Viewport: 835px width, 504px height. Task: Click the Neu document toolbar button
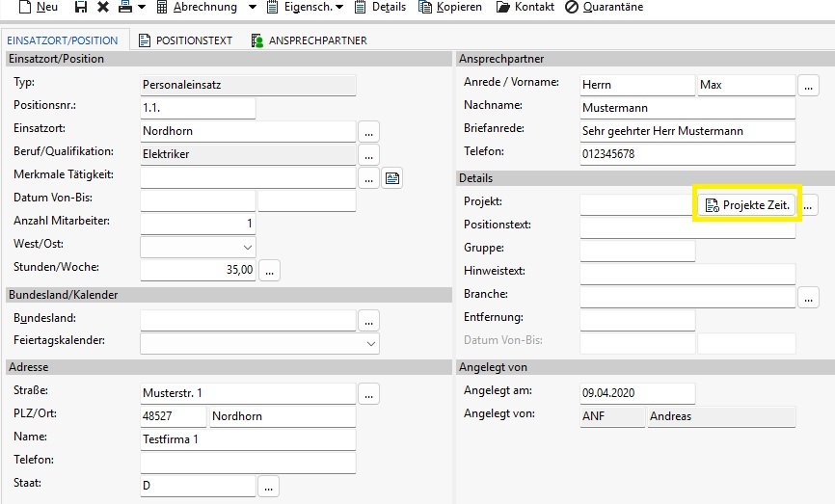pyautogui.click(x=38, y=7)
